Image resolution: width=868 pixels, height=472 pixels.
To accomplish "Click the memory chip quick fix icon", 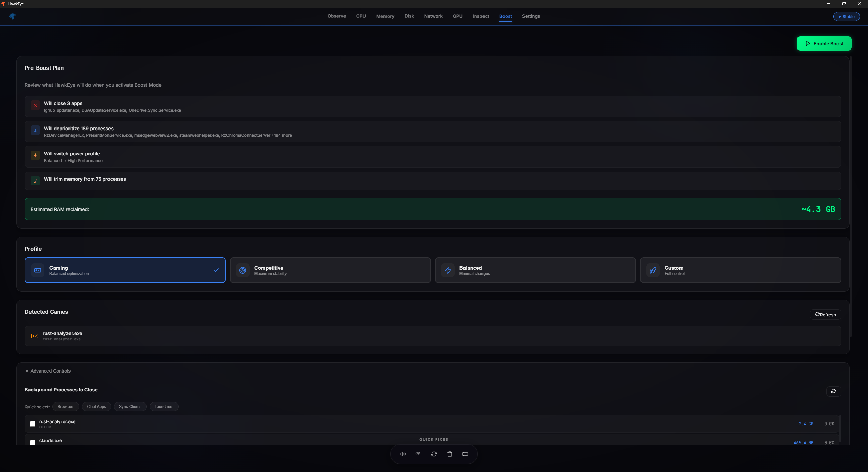I will coord(465,454).
